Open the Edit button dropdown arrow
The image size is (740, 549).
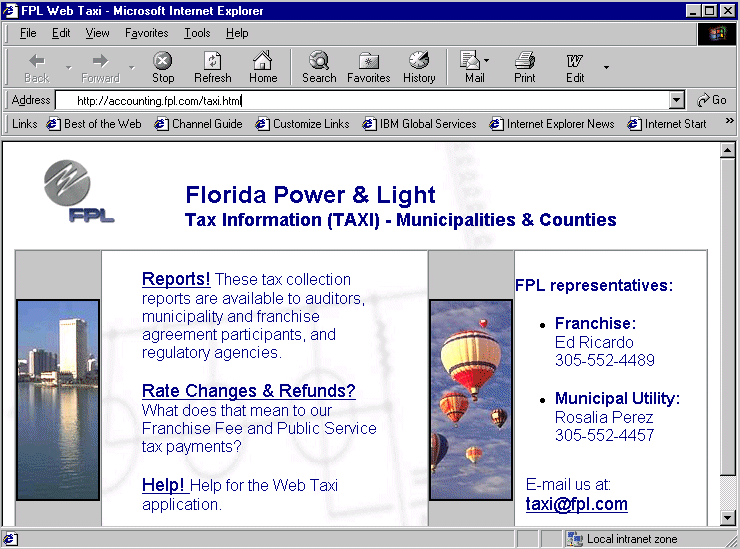[x=606, y=68]
